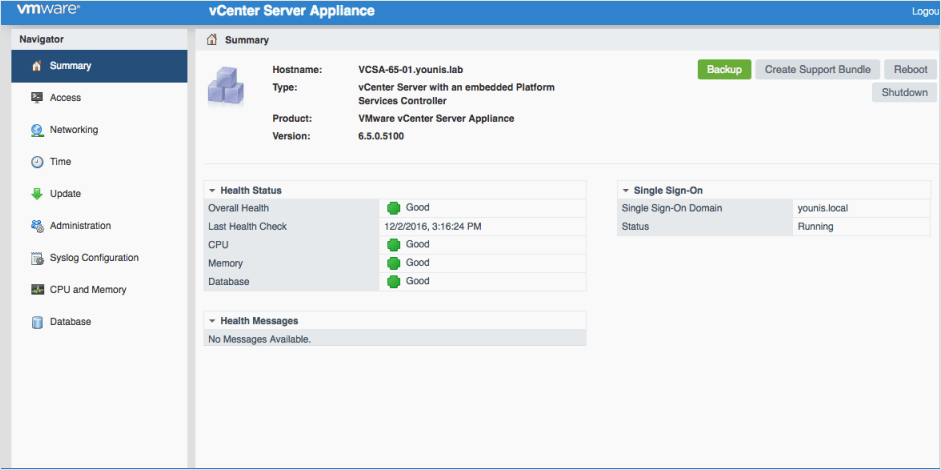The image size is (941, 470).
Task: Click the VMware logo
Action: 48,10
